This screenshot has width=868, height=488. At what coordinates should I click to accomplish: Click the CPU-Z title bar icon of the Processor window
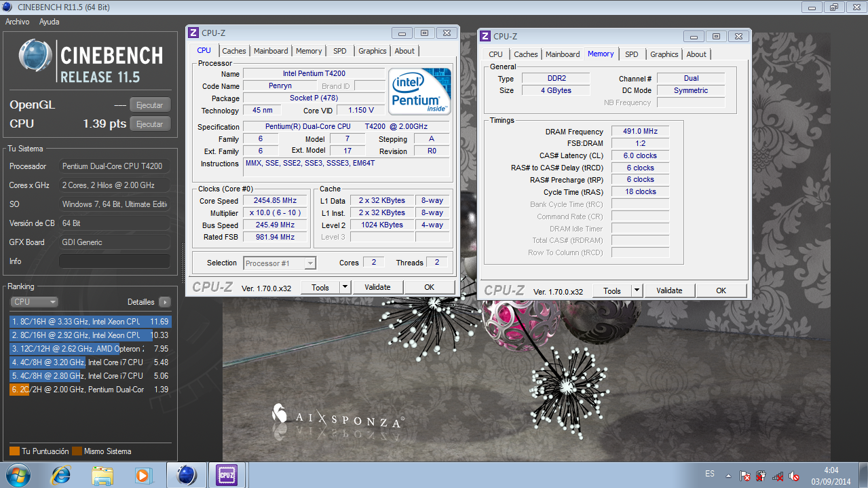tap(193, 33)
